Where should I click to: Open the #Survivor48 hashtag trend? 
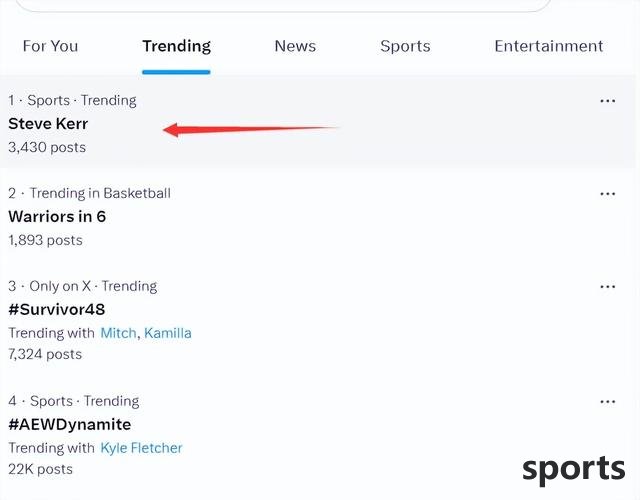pyautogui.click(x=56, y=309)
